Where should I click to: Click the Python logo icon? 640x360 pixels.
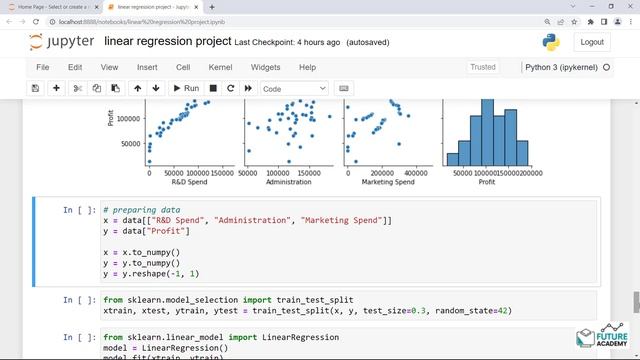click(x=551, y=42)
